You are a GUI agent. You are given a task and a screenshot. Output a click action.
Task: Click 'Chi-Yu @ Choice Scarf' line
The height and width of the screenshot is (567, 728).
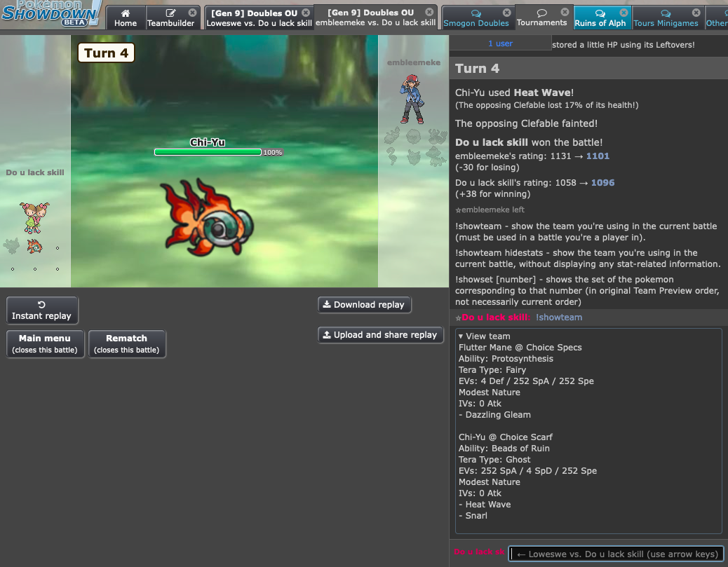tap(506, 437)
